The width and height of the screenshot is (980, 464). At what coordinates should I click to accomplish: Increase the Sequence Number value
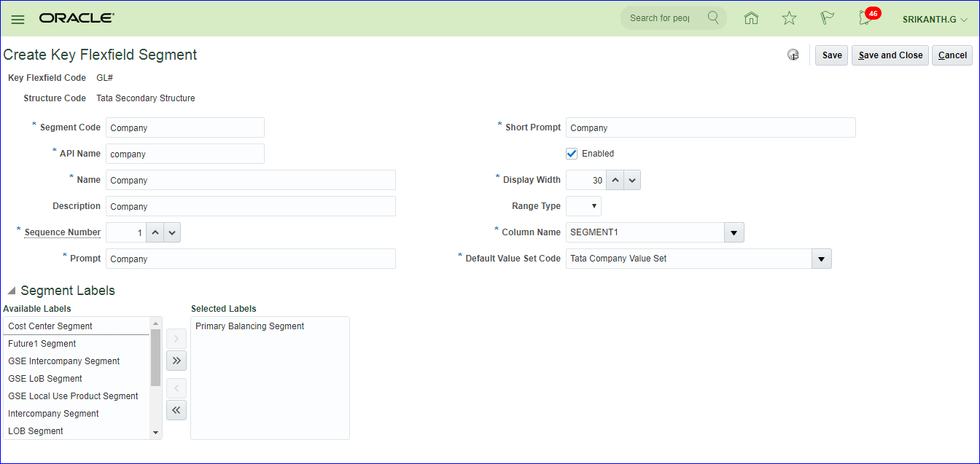(x=155, y=232)
